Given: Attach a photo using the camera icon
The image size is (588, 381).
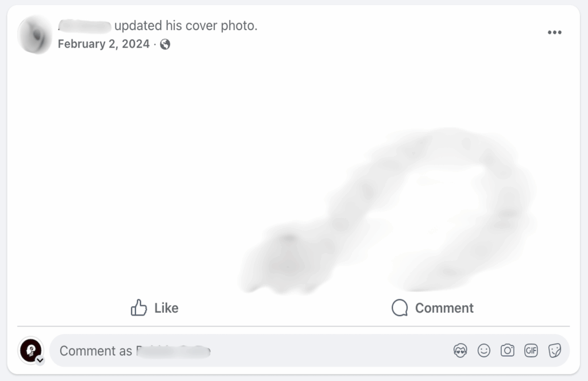Looking at the screenshot, I should tap(508, 351).
